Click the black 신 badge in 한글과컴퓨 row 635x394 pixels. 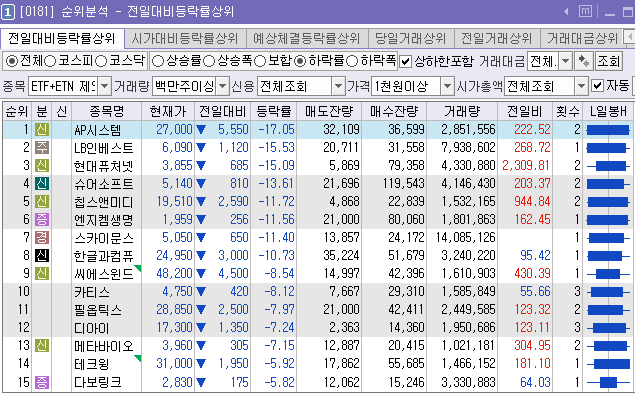[x=42, y=256]
